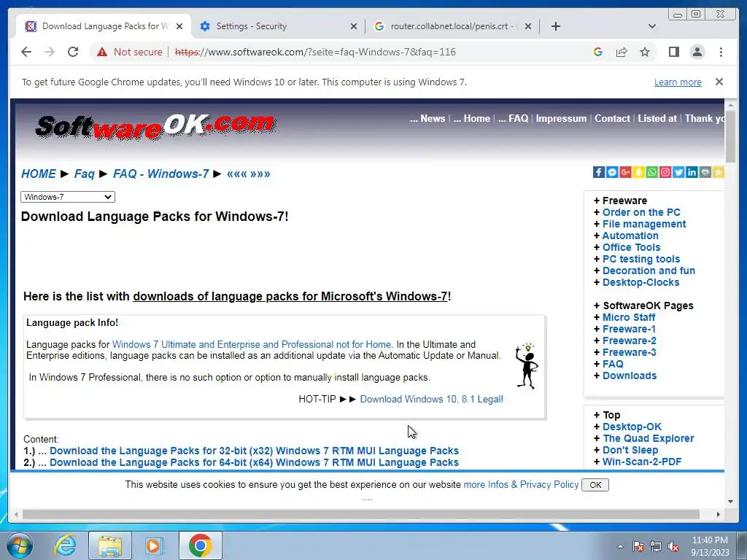Show hidden tray icons arrow

[x=620, y=546]
